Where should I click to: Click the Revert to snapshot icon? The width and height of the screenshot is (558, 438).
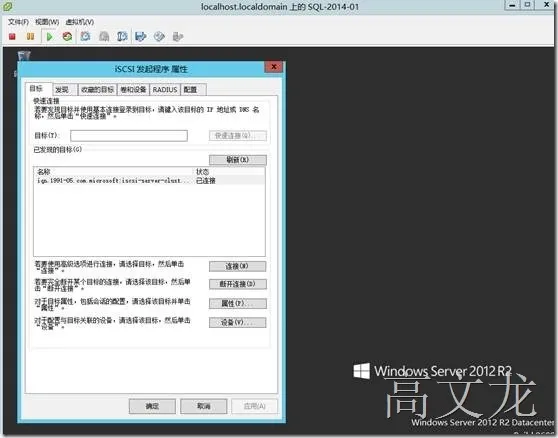pos(104,36)
